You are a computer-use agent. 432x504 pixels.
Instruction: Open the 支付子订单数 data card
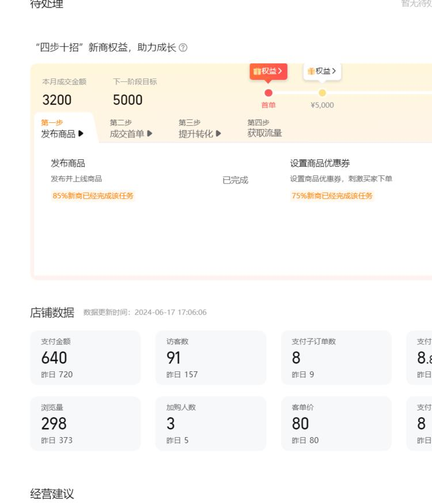tap(336, 358)
